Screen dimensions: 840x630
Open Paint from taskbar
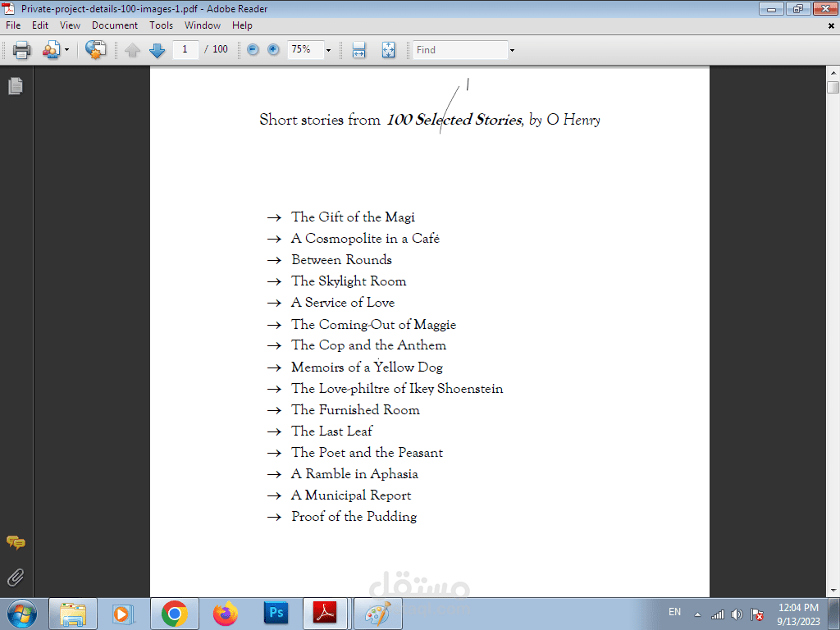coord(378,614)
